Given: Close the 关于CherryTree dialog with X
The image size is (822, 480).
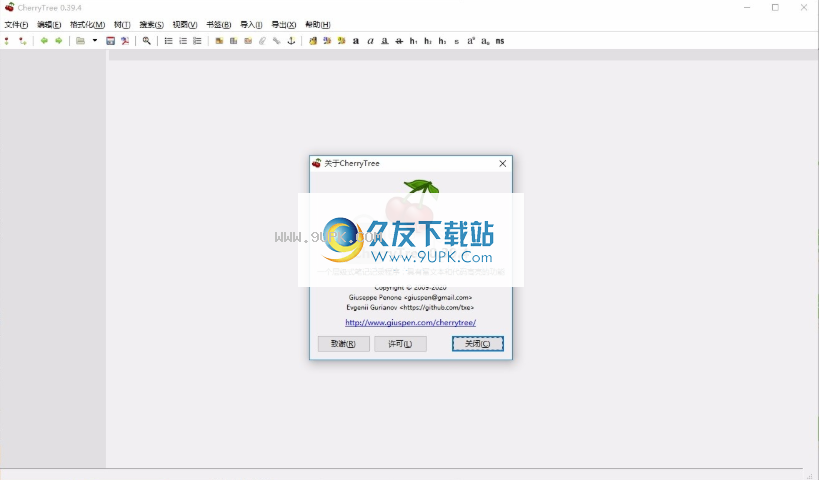Looking at the screenshot, I should click(502, 163).
